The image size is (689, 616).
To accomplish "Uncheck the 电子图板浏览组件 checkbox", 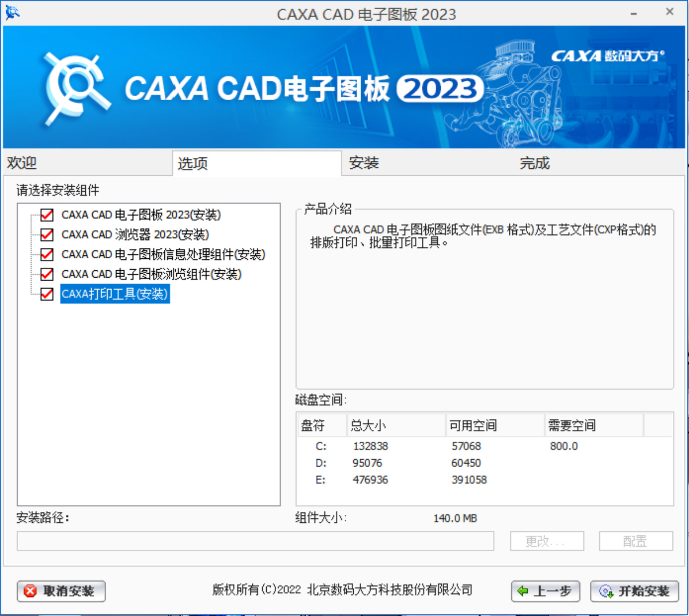I will (47, 274).
